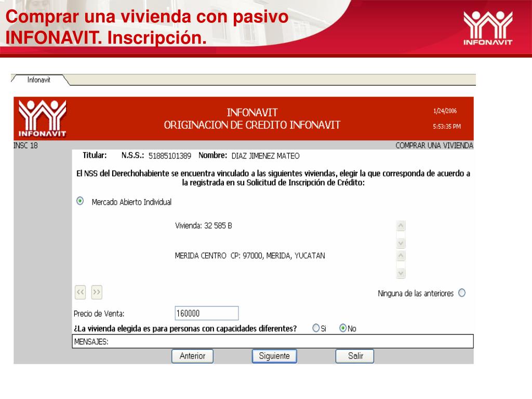532x399 pixels.
Task: Click the Anterior button
Action: coord(192,356)
